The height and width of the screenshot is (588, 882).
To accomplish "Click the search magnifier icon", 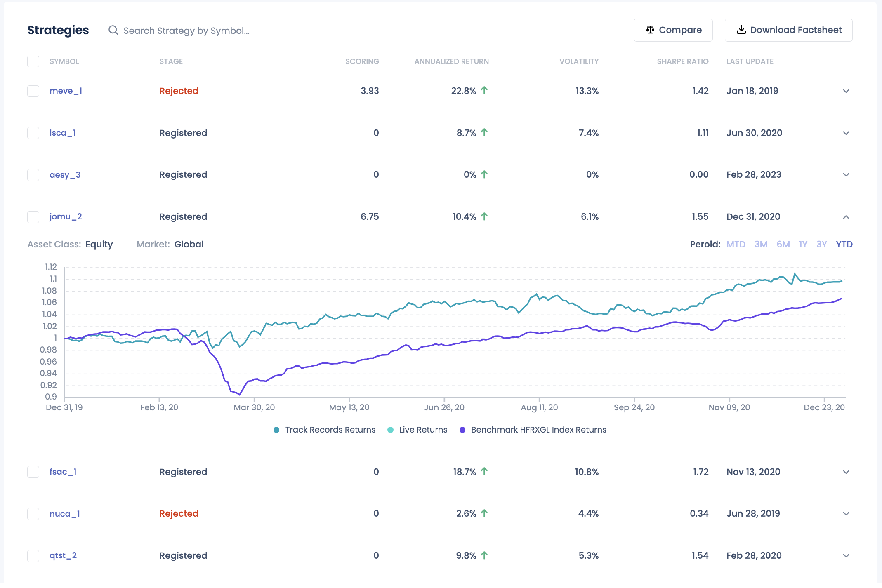I will click(x=113, y=30).
